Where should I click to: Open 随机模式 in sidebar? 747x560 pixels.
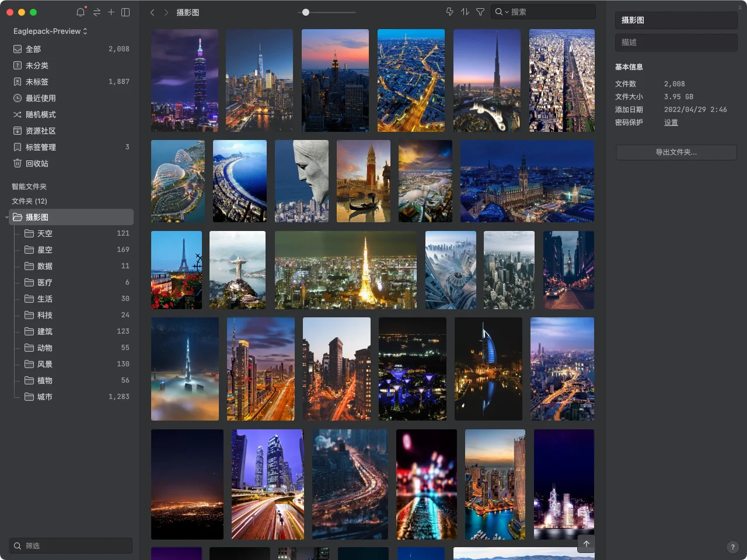tap(71, 114)
